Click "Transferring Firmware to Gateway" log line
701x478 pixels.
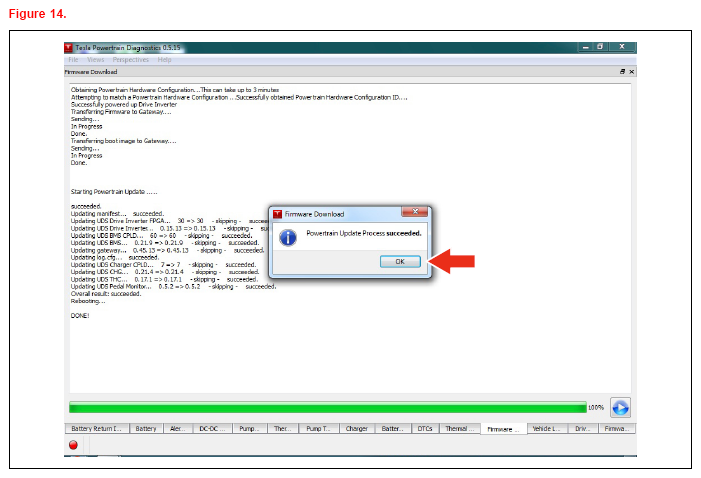click(x=121, y=112)
